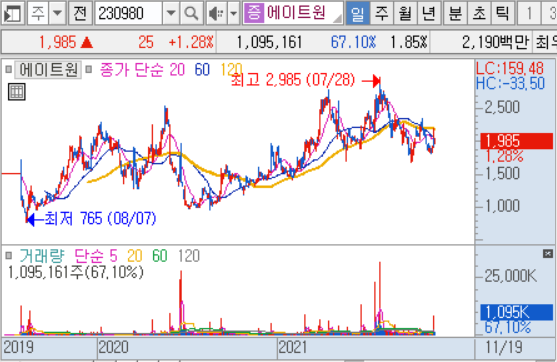Toggle the square beside 종가 단순 legend
This screenshot has height=362, width=557.
point(89,69)
